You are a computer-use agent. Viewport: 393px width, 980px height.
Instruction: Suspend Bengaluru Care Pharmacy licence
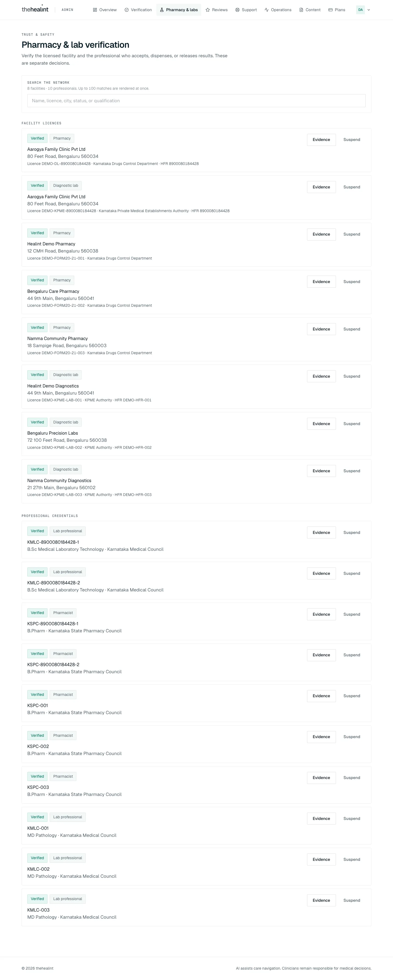pos(352,282)
